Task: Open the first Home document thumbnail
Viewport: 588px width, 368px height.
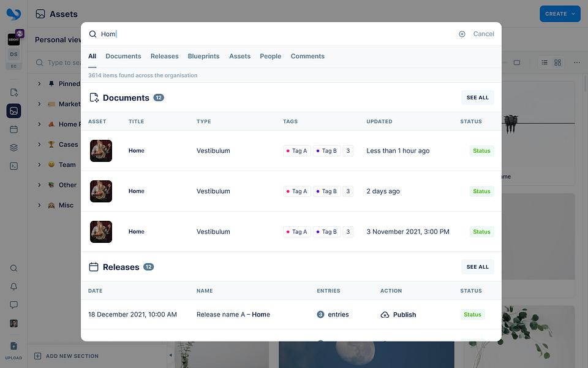Action: [x=101, y=151]
